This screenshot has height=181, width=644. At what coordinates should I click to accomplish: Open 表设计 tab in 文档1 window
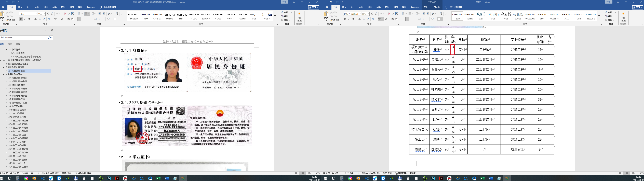[426, 7]
